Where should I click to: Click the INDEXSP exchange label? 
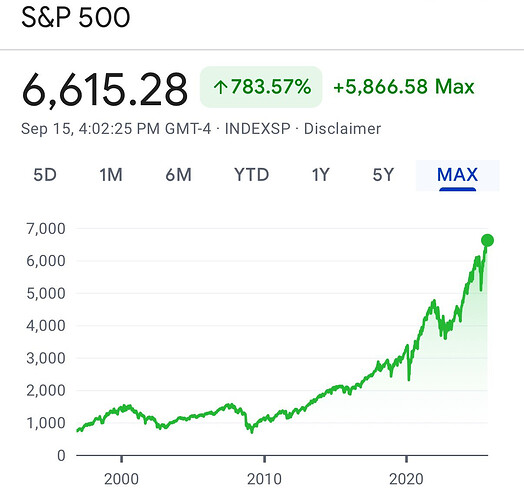(258, 129)
